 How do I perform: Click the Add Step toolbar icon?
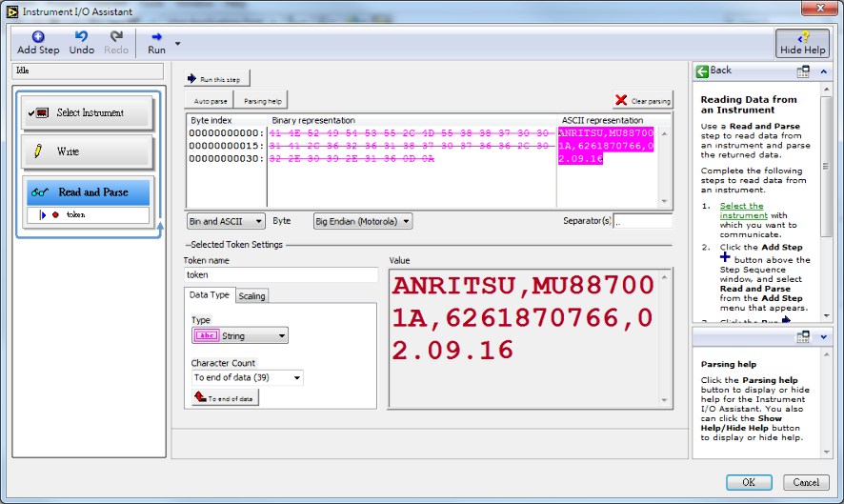(38, 36)
